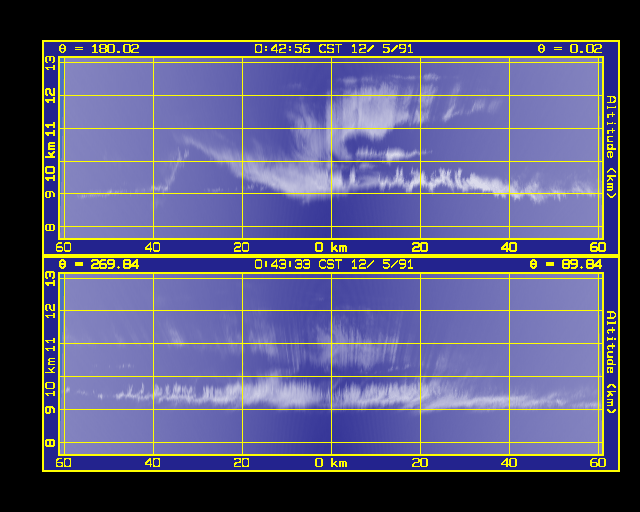640x512 pixels.
Task: Click the '0 km' center label under upper panel
Action: coord(331,247)
